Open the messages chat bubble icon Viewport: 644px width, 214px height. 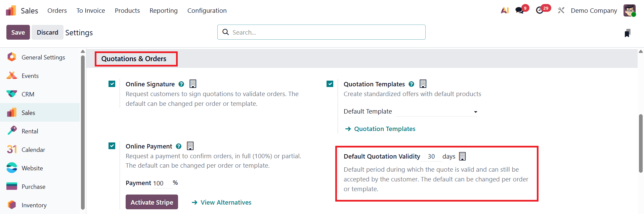coord(520,10)
